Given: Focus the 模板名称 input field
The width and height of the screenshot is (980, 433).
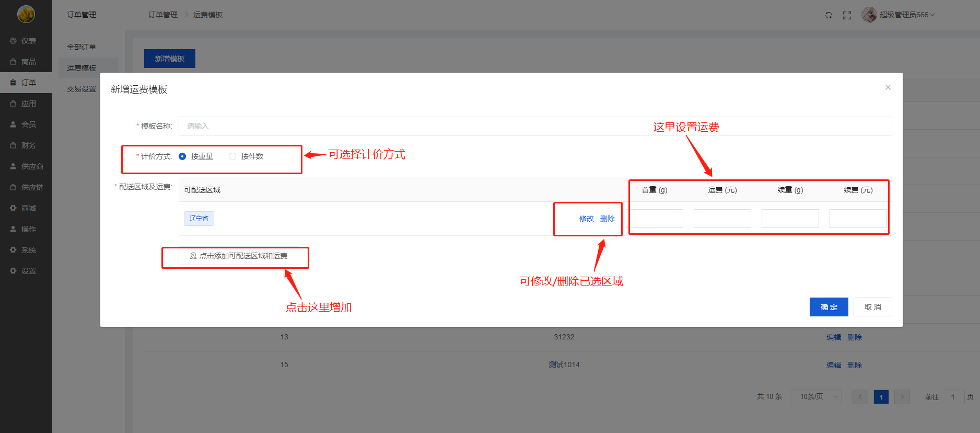Looking at the screenshot, I should pos(535,126).
